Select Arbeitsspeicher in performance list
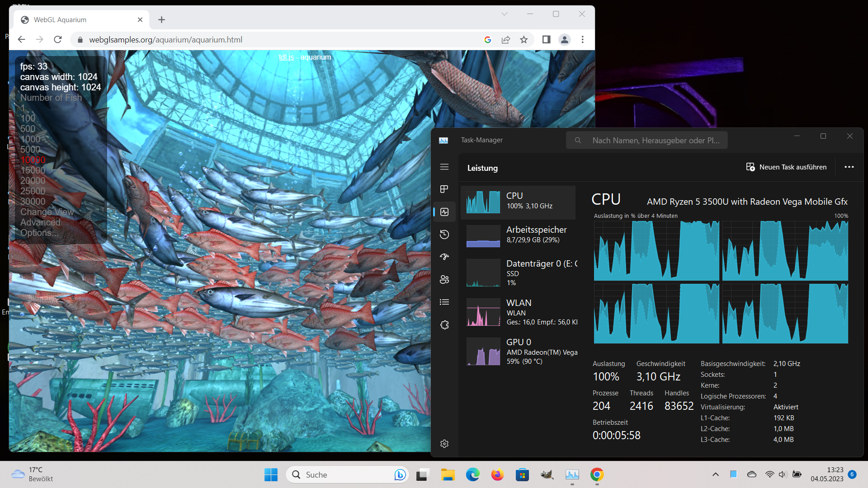The width and height of the screenshot is (868, 488). click(x=519, y=235)
